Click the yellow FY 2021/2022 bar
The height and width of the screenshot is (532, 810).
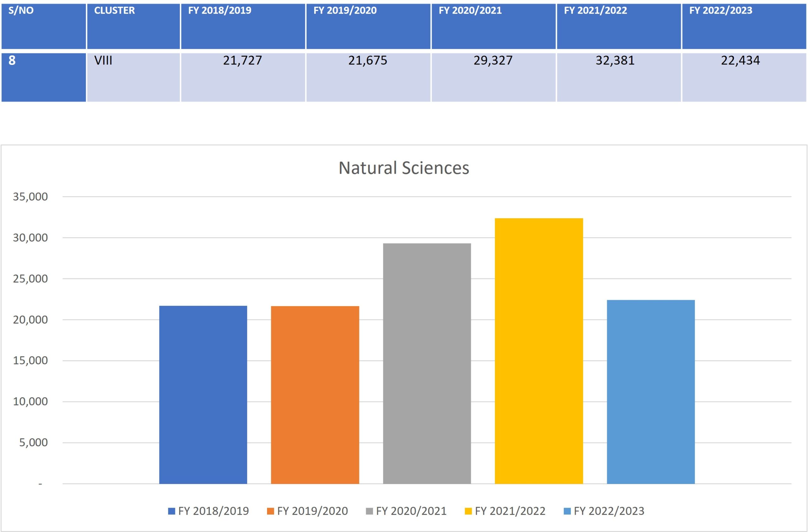(539, 350)
